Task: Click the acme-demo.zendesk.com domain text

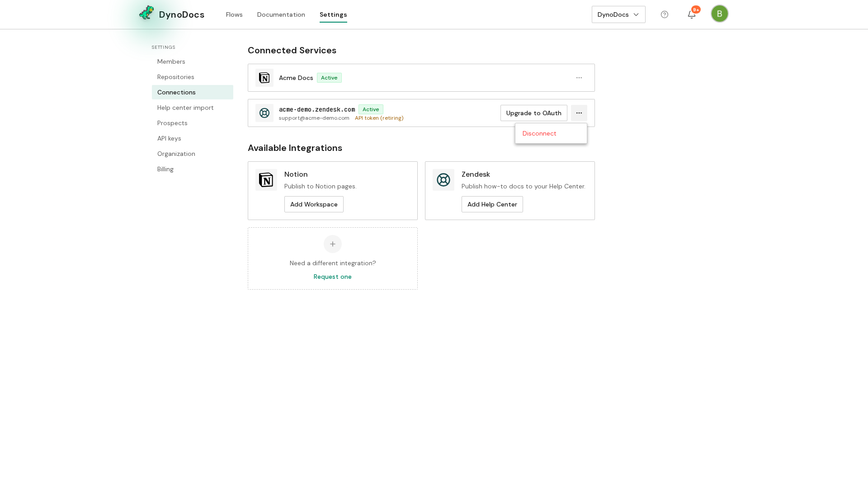Action: pos(317,109)
